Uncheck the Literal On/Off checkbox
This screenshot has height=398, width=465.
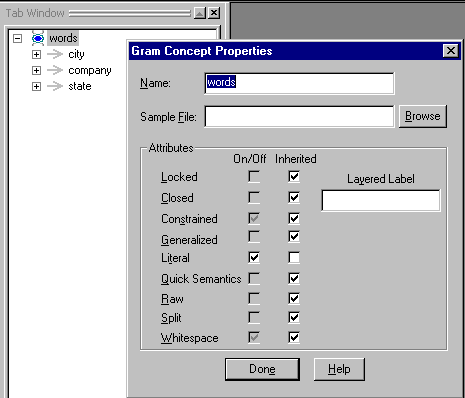pos(254,257)
